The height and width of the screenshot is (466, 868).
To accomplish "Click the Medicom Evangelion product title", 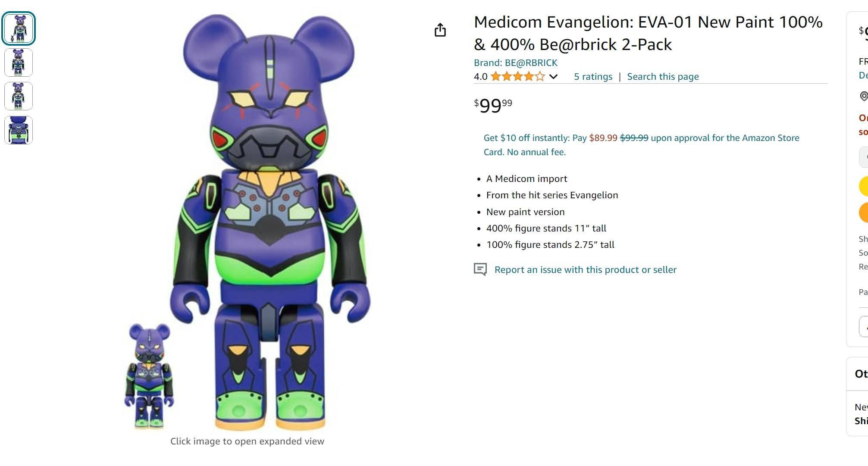I will tap(648, 33).
